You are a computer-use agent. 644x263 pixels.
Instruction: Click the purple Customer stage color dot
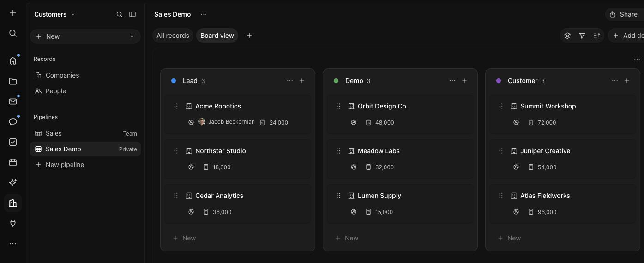click(x=499, y=81)
